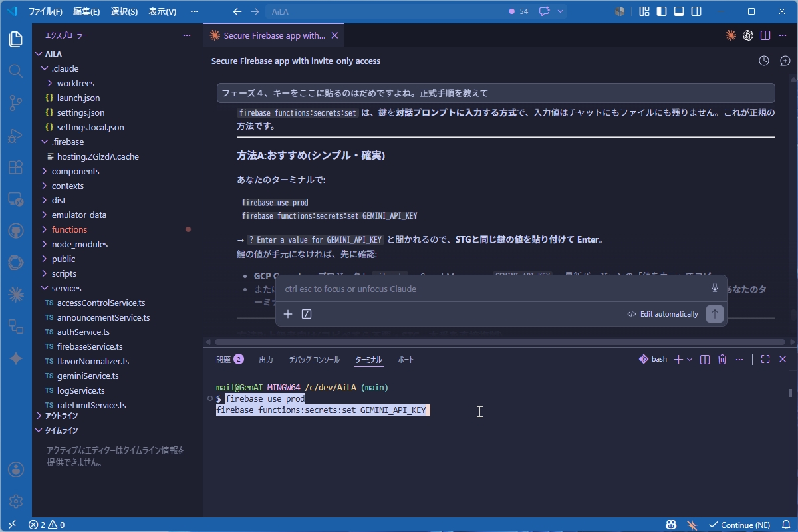Open the Customize Layout button
This screenshot has width=798, height=532.
(x=644, y=11)
